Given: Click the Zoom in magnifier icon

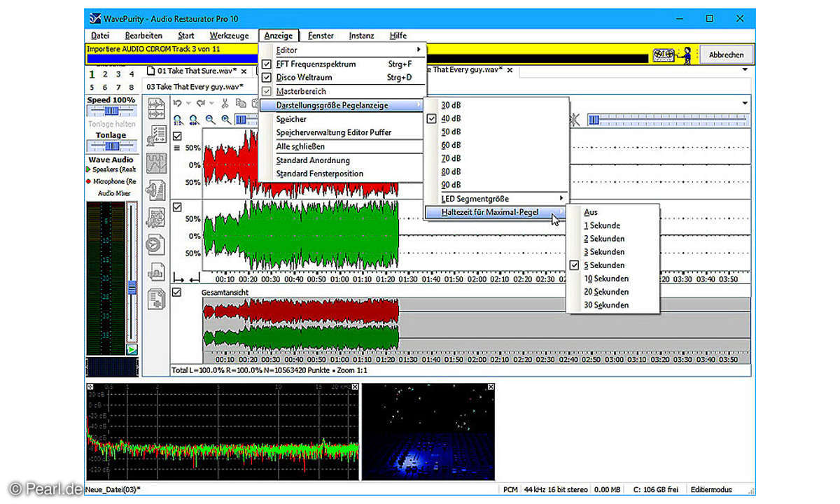Looking at the screenshot, I should point(226,120).
